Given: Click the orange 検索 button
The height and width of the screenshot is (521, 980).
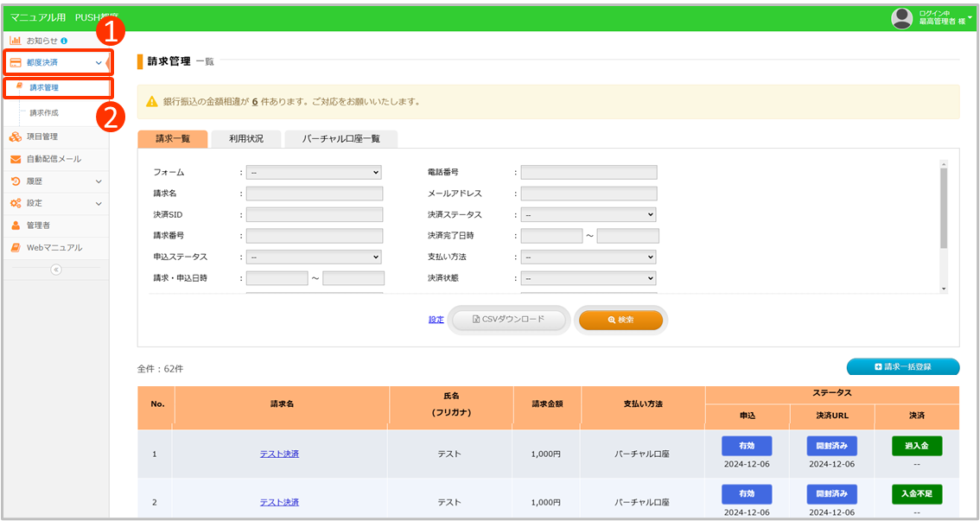Looking at the screenshot, I should coord(620,320).
